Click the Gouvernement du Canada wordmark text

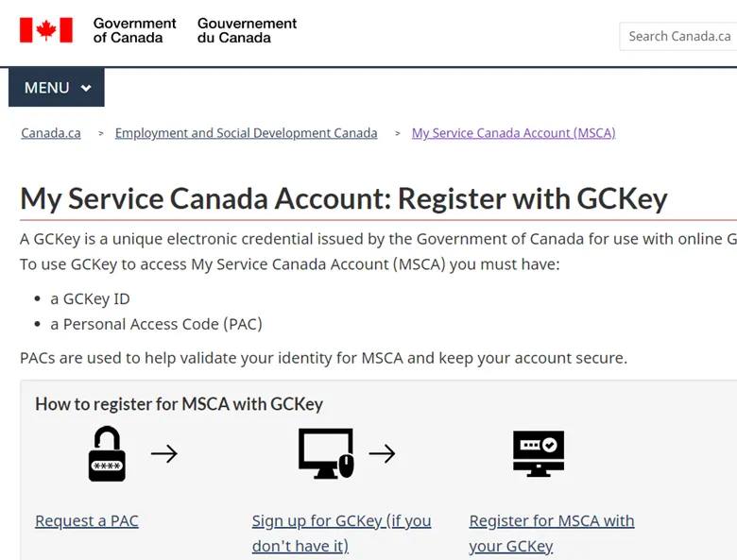247,30
